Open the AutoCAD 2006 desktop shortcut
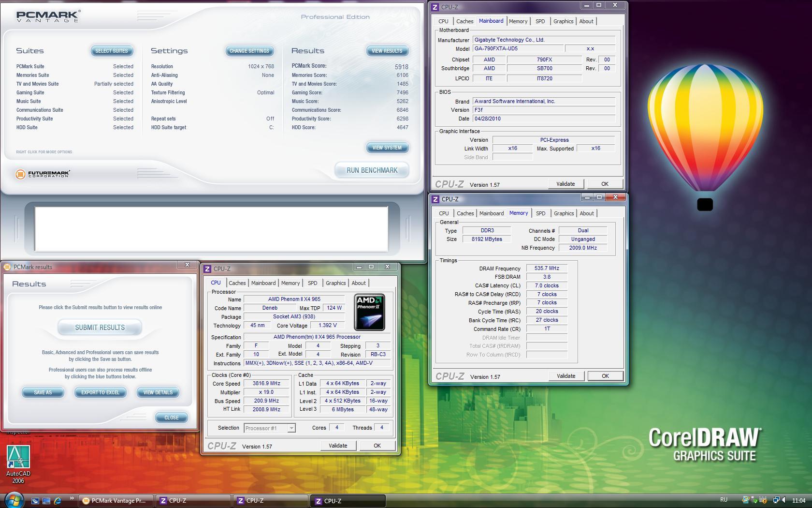The height and width of the screenshot is (508, 812). click(x=18, y=464)
